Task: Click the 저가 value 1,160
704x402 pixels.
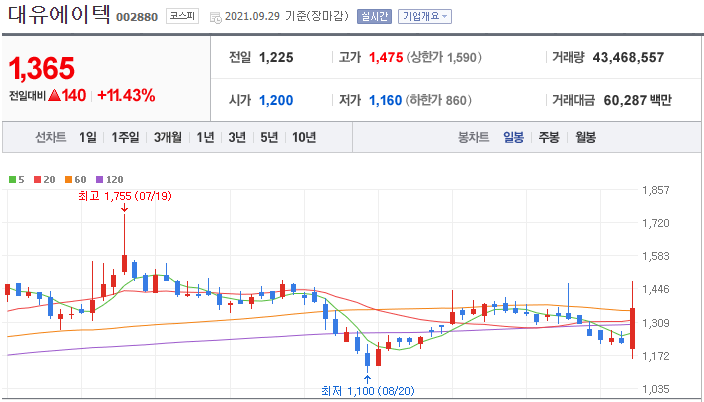Action: pyautogui.click(x=386, y=100)
